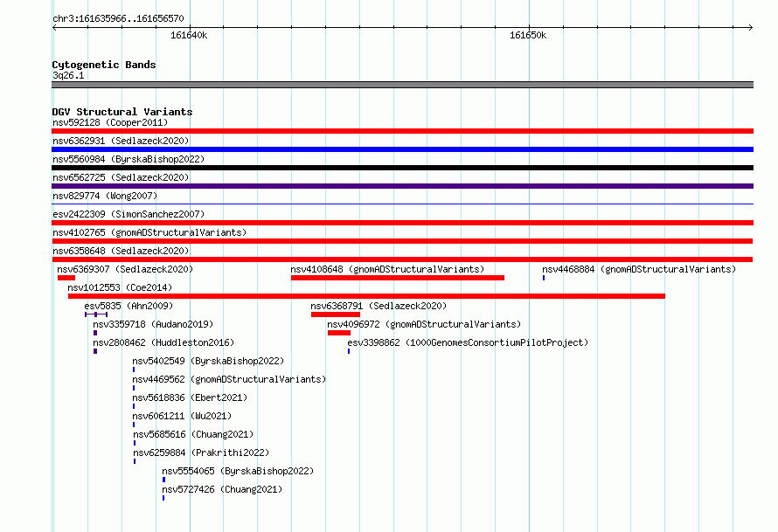Click the Cytogenetic Bands track title
The height and width of the screenshot is (532, 778).
pyautogui.click(x=104, y=65)
